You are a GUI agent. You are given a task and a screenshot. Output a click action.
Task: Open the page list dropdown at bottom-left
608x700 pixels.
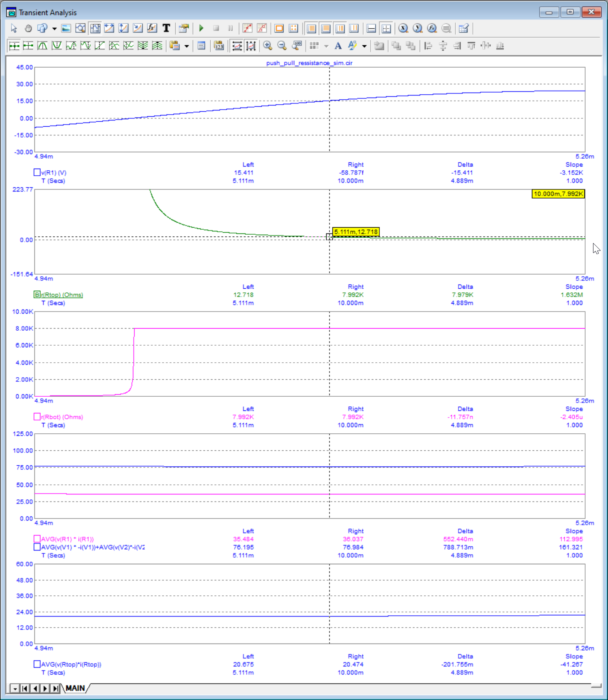tap(15, 688)
